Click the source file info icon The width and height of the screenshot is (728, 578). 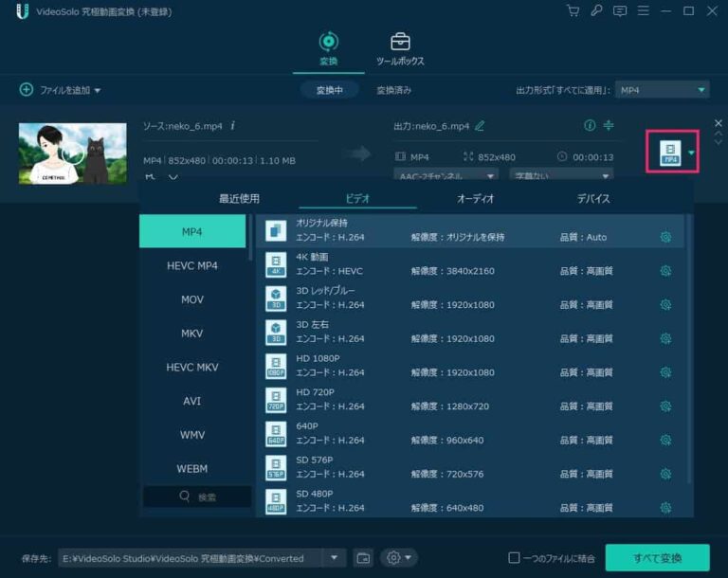(233, 126)
